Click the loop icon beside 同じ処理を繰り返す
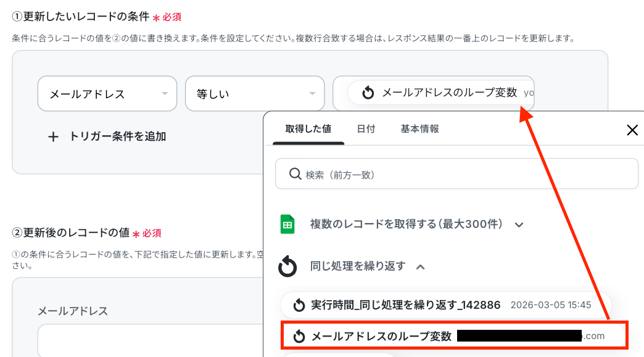 coord(287,267)
